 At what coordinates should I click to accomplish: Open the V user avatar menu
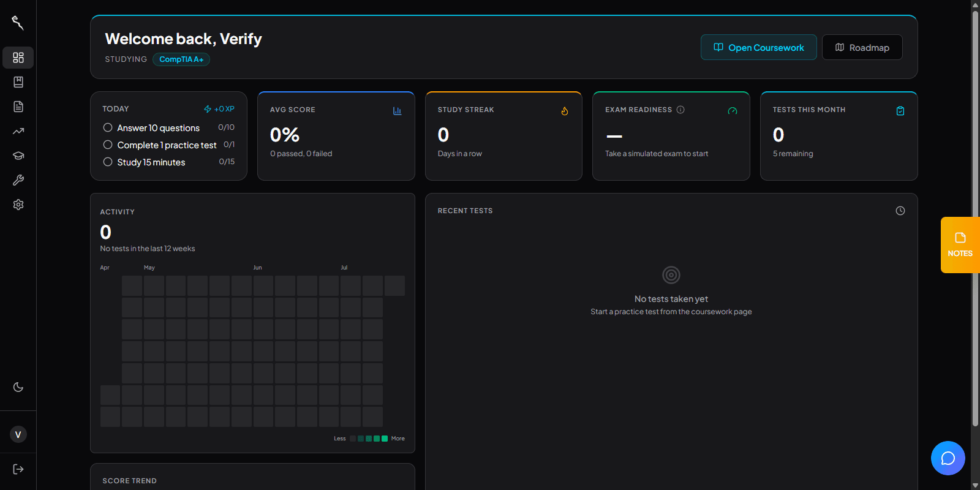point(18,434)
